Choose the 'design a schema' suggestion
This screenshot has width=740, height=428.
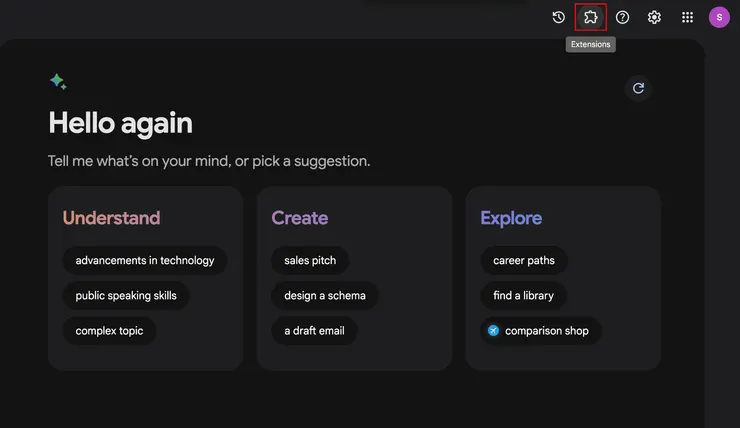coord(325,296)
